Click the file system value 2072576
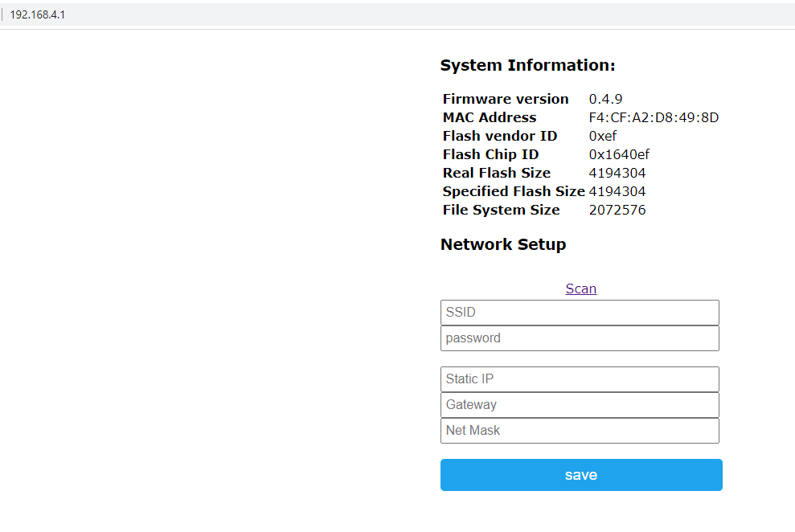Viewport: 795px width, 532px height. pos(617,210)
